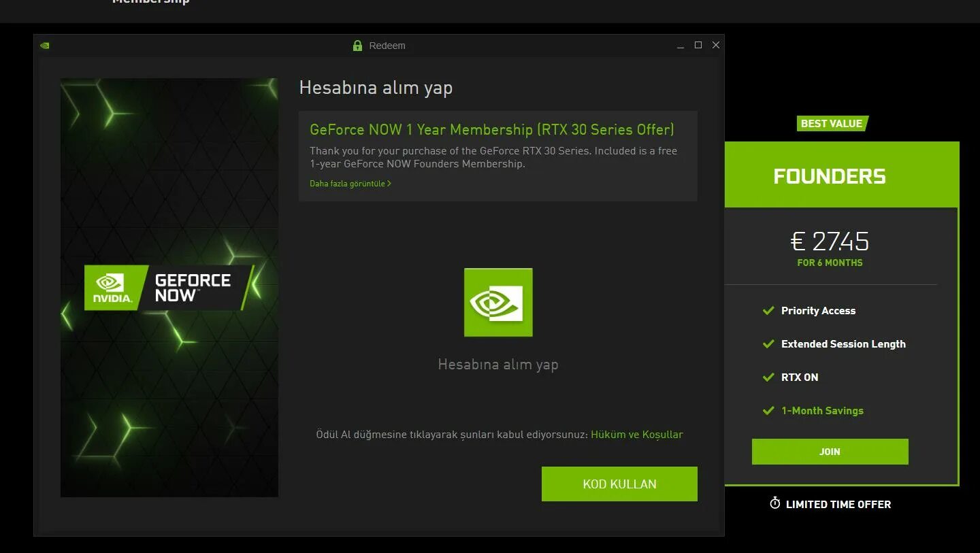980x553 pixels.
Task: Click the FOUNDERS plan header
Action: (x=842, y=175)
